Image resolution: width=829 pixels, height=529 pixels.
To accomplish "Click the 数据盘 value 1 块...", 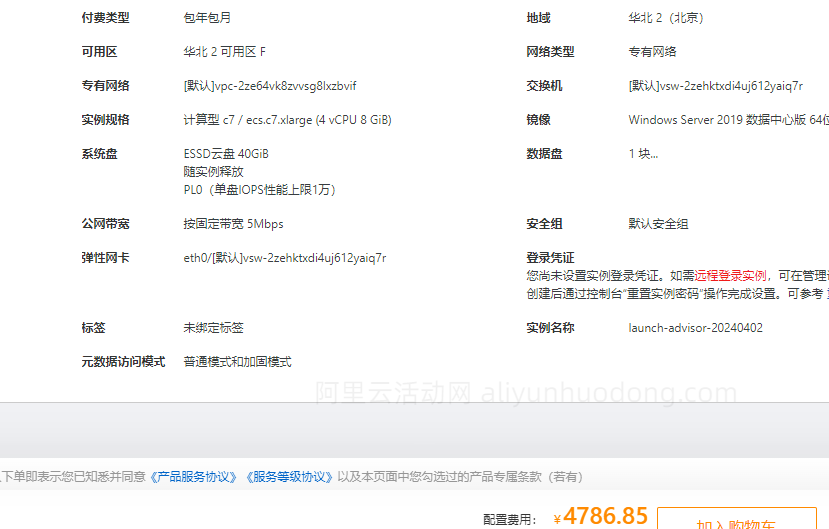I will click(x=643, y=154).
